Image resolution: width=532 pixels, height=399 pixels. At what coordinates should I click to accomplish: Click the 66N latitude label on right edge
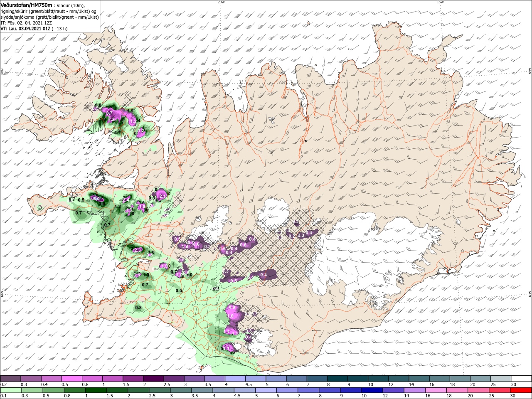pos(530,71)
